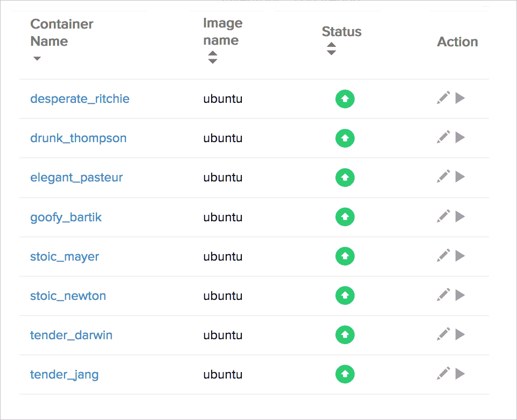Edit the stoic_newton container

pos(443,295)
